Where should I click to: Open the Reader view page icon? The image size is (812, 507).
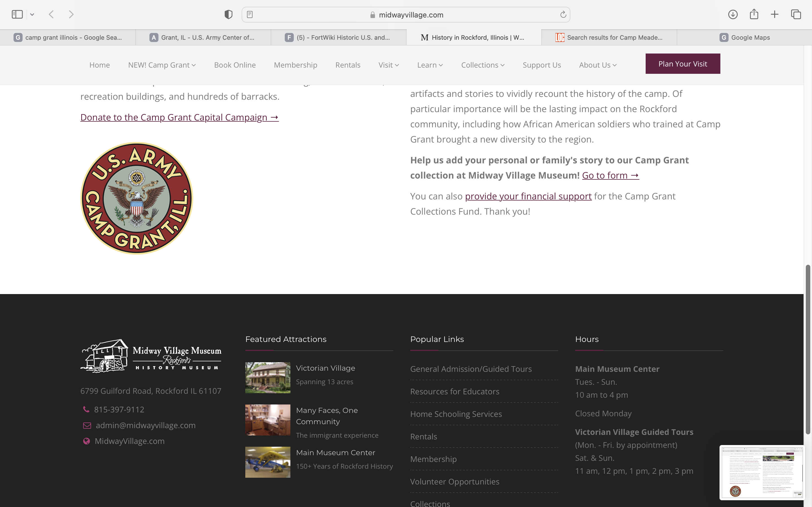point(250,14)
